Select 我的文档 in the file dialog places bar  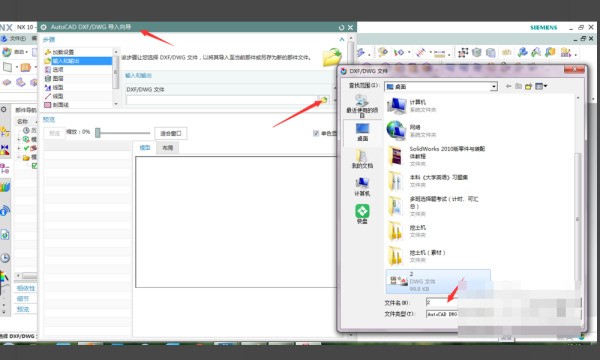362,159
